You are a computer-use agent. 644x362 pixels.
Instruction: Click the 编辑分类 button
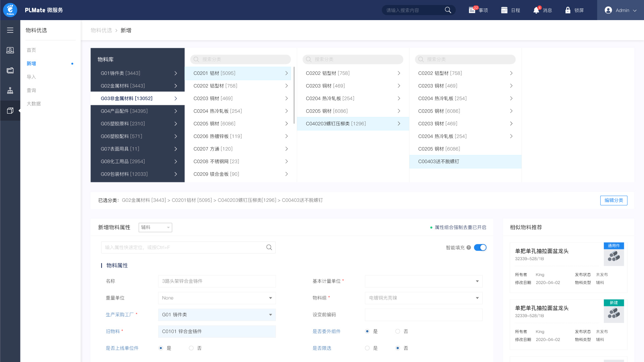tap(613, 200)
